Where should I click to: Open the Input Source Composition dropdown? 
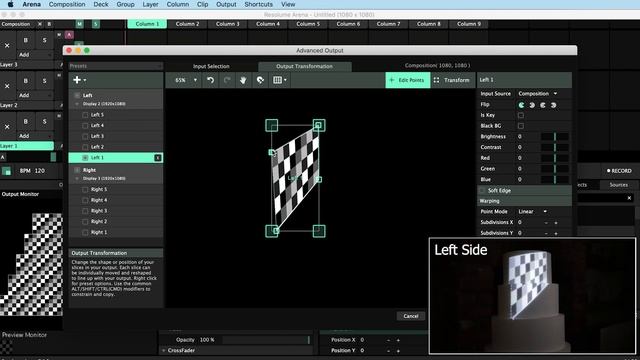click(538, 94)
